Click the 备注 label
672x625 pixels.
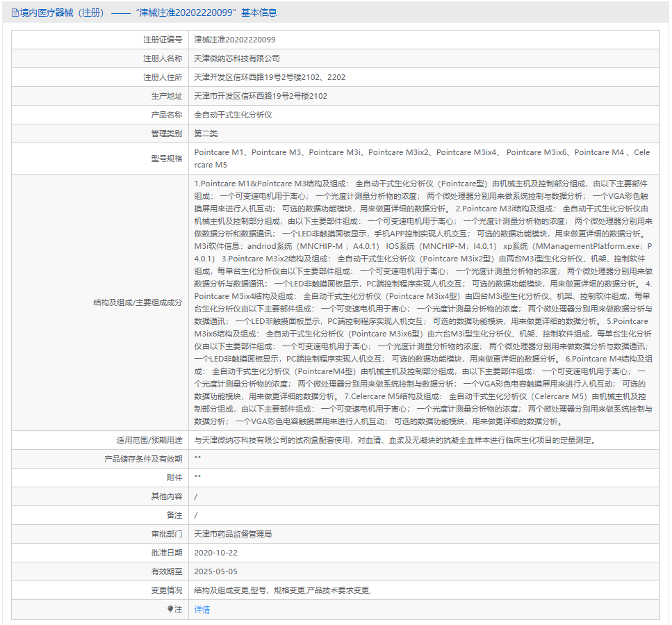(x=174, y=515)
